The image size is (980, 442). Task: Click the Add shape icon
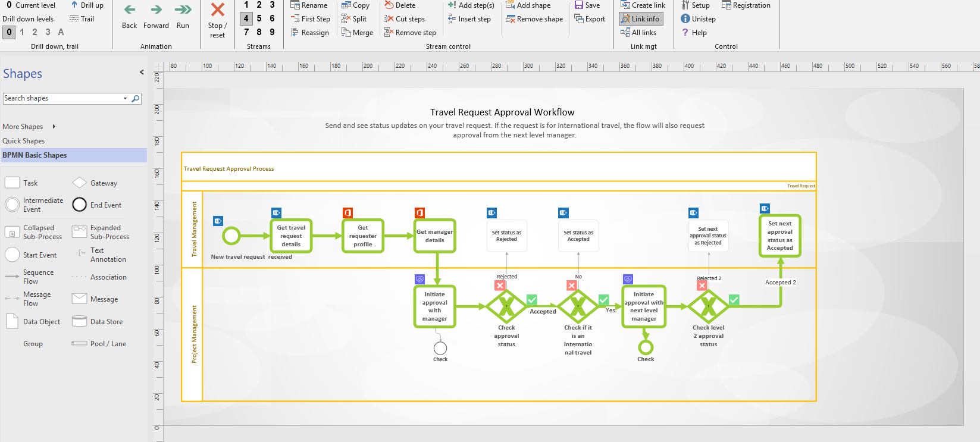point(510,5)
